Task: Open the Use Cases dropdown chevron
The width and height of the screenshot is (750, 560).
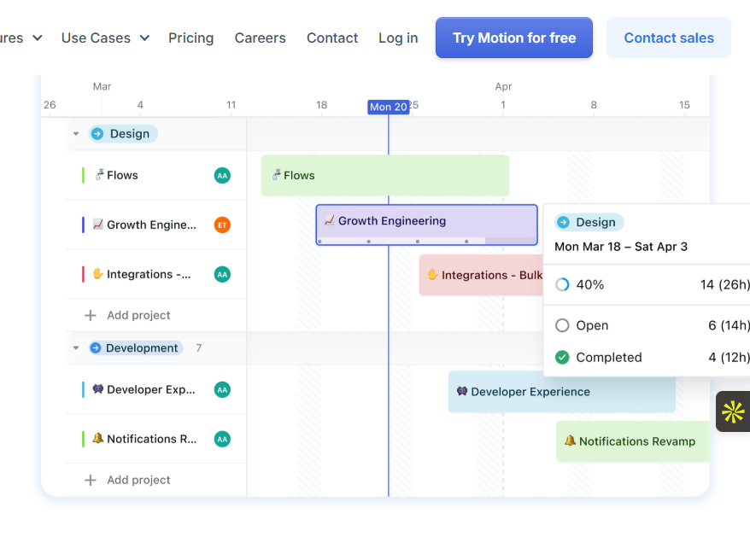Action: (x=144, y=38)
